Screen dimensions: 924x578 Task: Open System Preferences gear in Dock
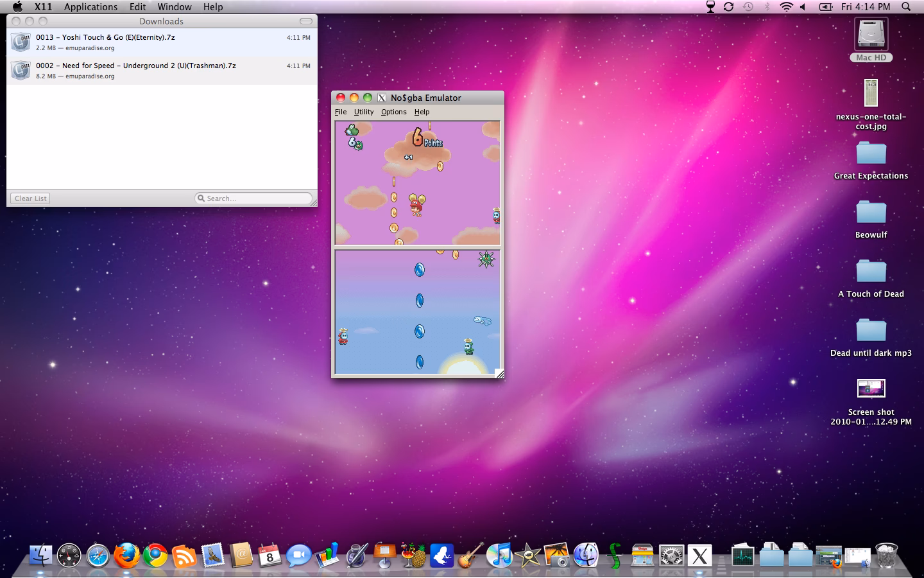coord(671,556)
